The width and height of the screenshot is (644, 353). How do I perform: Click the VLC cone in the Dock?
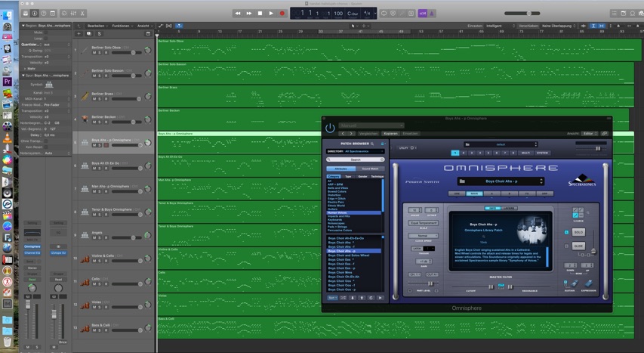tap(7, 138)
